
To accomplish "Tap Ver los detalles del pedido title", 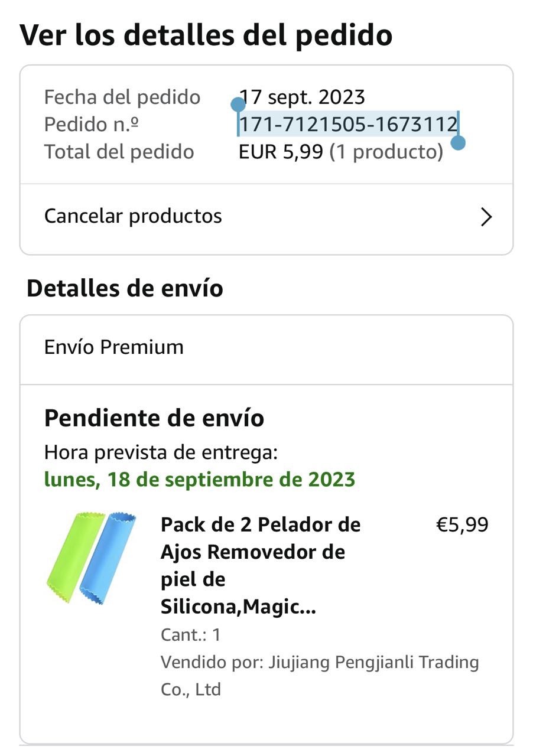I will coord(206,35).
